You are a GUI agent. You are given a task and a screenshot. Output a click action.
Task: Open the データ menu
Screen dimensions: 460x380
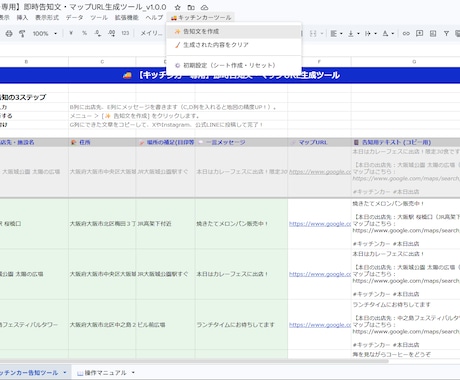click(74, 17)
